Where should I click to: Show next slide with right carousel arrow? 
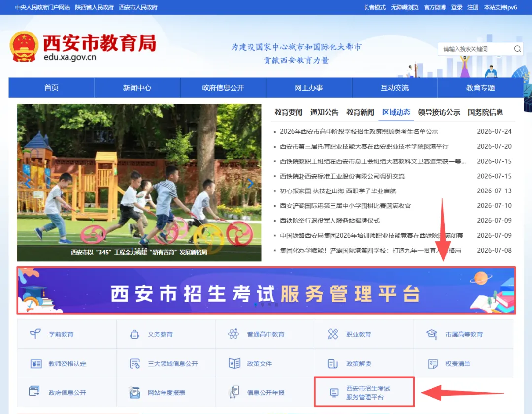(250, 184)
